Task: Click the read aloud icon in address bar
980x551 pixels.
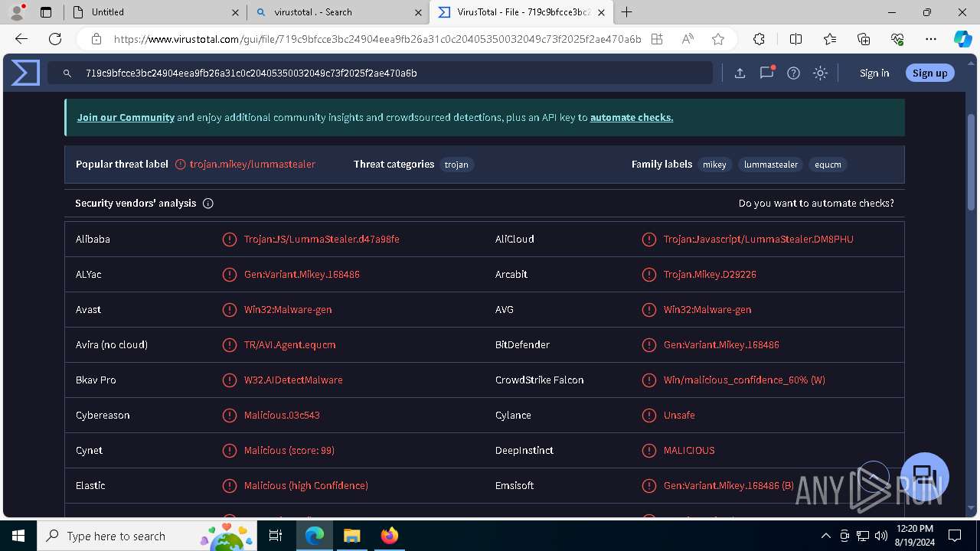Action: pos(688,39)
